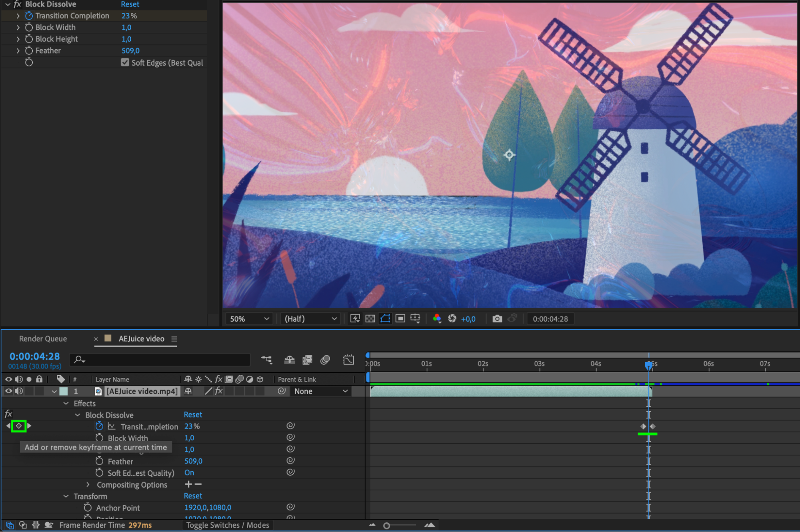The height and width of the screenshot is (532, 800).
Task: Click Toggle Switches / Modes button
Action: (227, 525)
